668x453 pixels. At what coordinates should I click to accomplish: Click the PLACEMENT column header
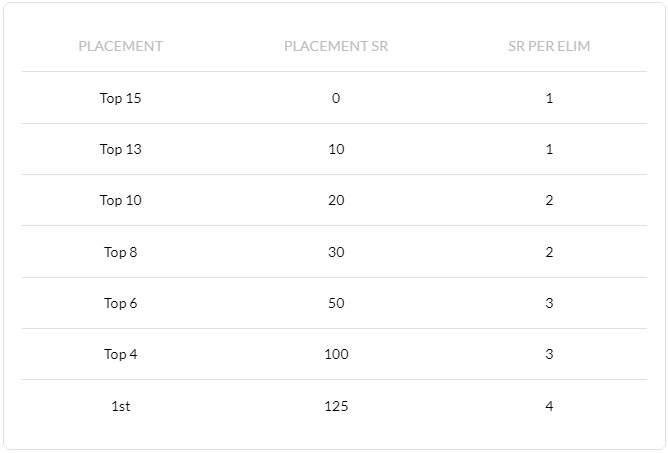[x=121, y=46]
